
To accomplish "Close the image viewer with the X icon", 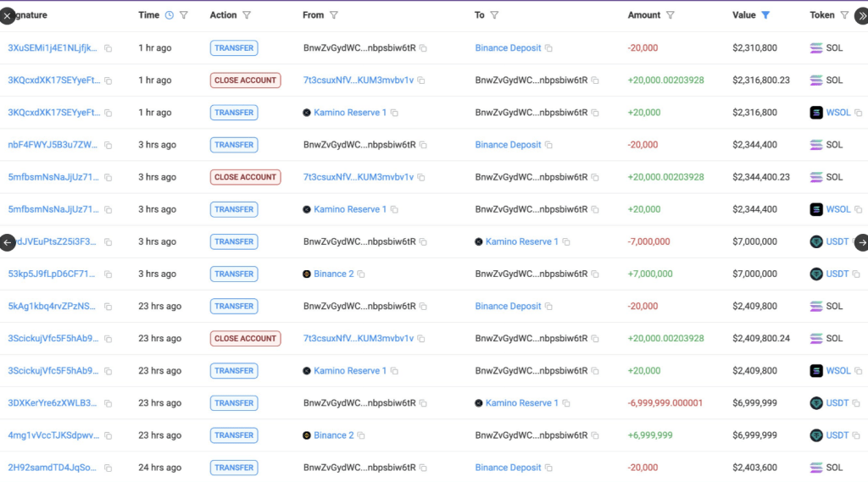I will point(8,15).
